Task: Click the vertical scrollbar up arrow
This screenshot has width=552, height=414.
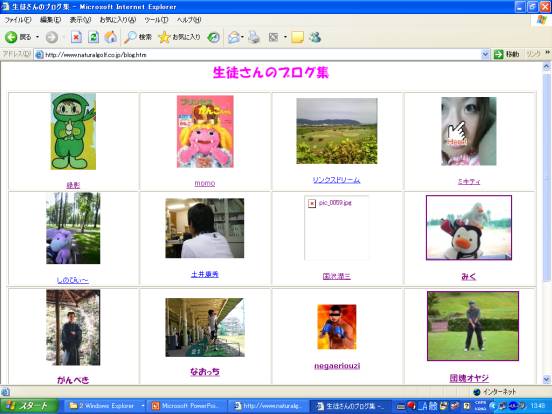Action: tap(547, 66)
